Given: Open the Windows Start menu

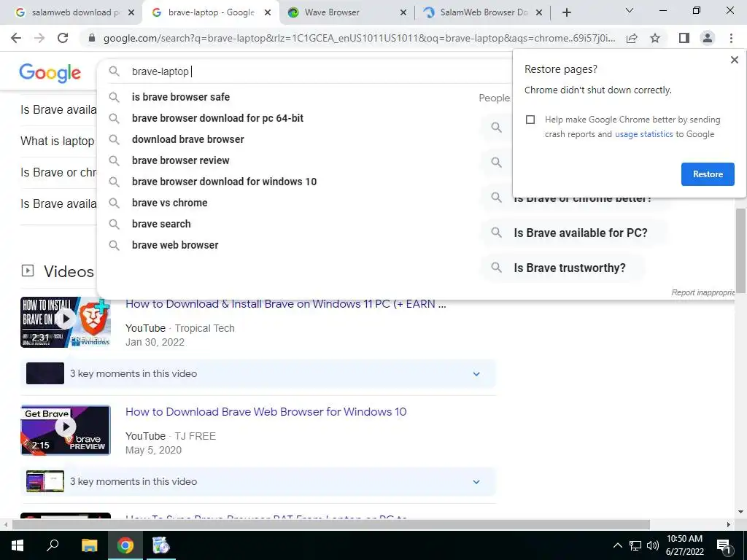Looking at the screenshot, I should point(18,545).
